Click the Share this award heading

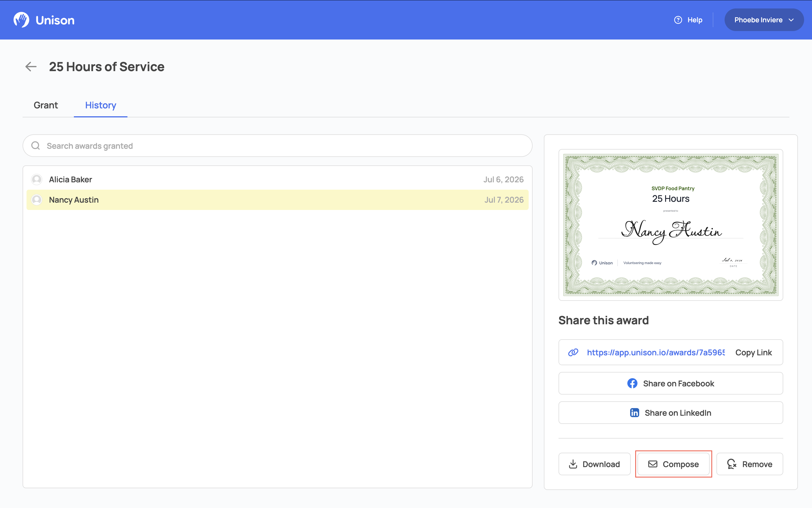(x=603, y=320)
